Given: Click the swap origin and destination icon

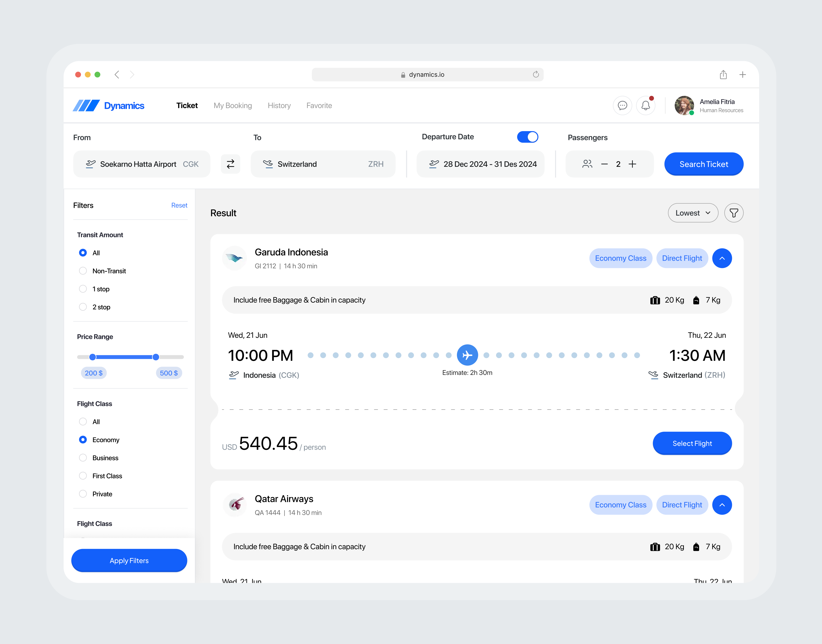Looking at the screenshot, I should tap(230, 164).
